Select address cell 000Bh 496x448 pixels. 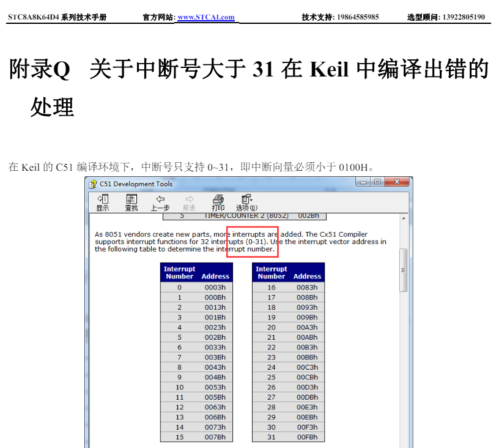point(215,297)
